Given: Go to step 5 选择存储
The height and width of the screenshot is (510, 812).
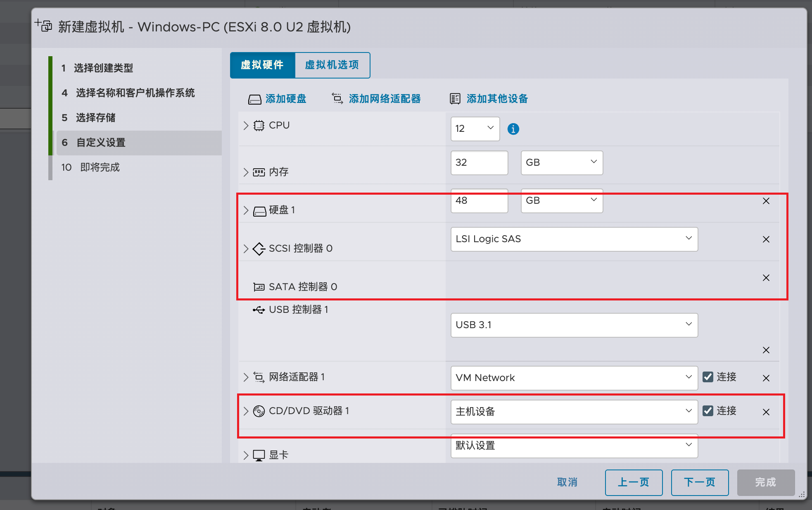Looking at the screenshot, I should pyautogui.click(x=95, y=118).
